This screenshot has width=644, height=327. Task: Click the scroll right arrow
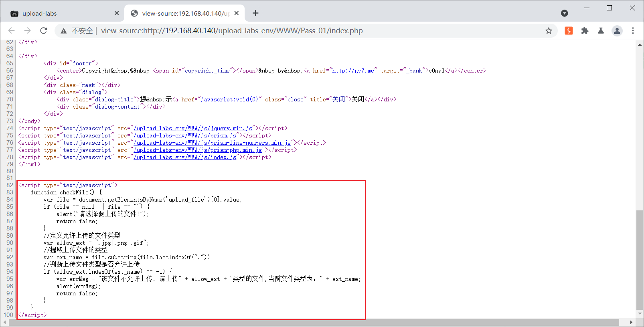click(x=631, y=323)
